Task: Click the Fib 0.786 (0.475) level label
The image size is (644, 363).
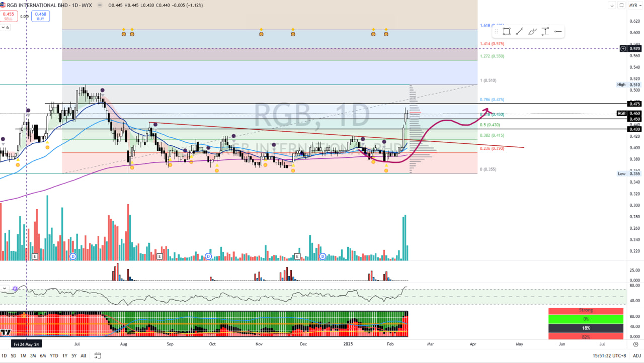Action: click(492, 100)
